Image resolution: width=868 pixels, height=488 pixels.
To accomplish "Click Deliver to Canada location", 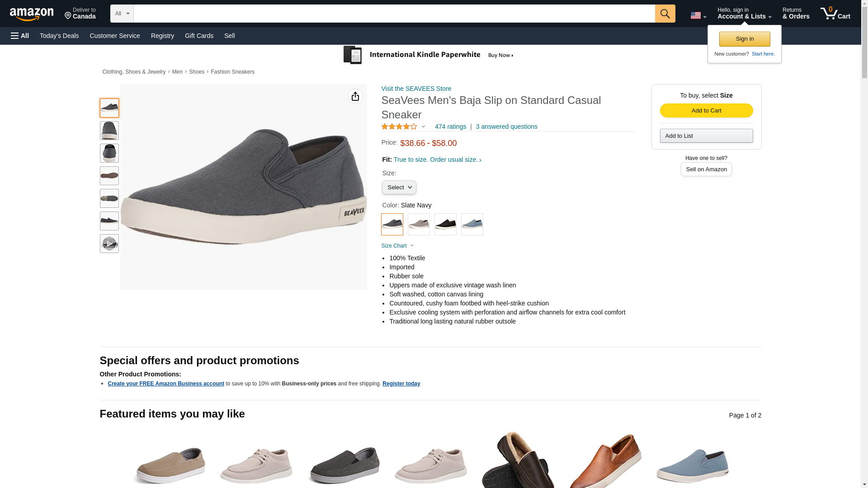I will click(80, 14).
